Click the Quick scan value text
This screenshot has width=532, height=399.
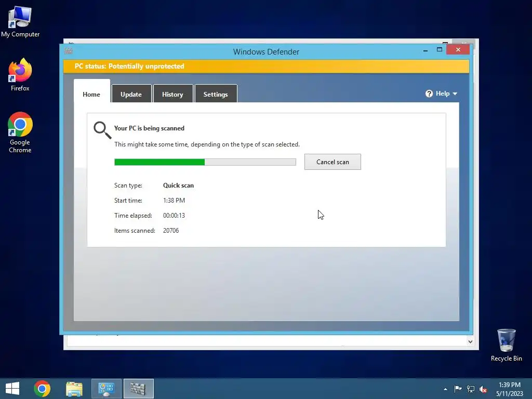point(179,185)
